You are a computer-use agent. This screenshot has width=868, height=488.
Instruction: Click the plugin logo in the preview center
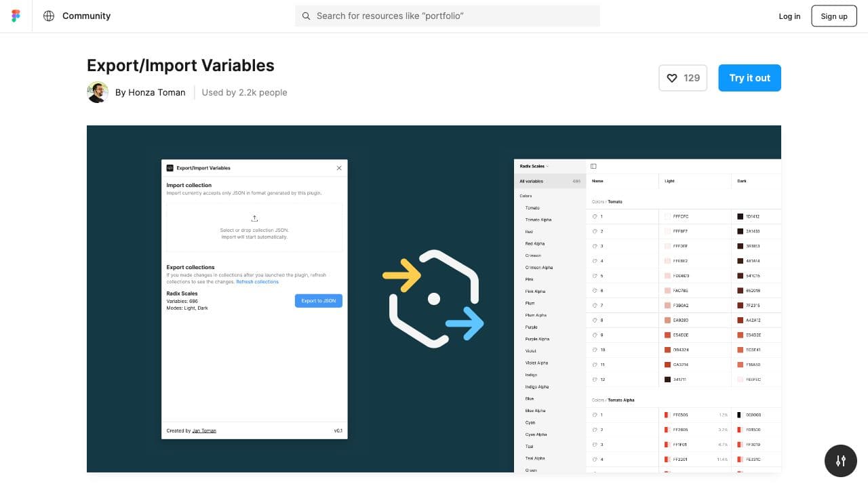(x=434, y=299)
